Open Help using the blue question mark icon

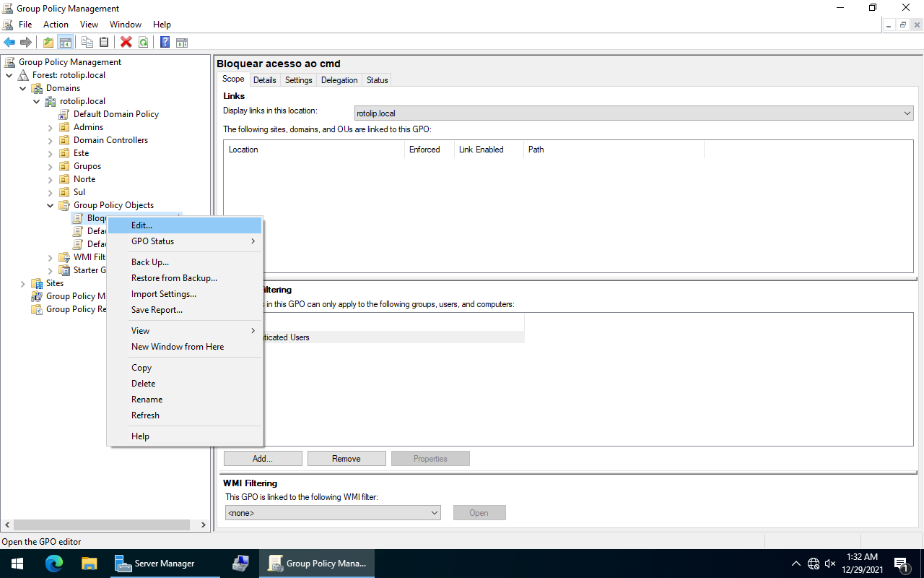(164, 42)
